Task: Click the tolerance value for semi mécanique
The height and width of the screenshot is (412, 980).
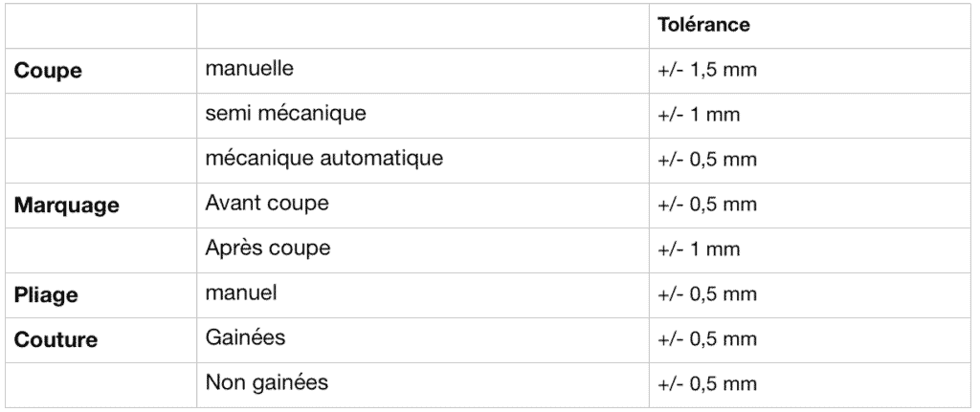Action: (701, 115)
